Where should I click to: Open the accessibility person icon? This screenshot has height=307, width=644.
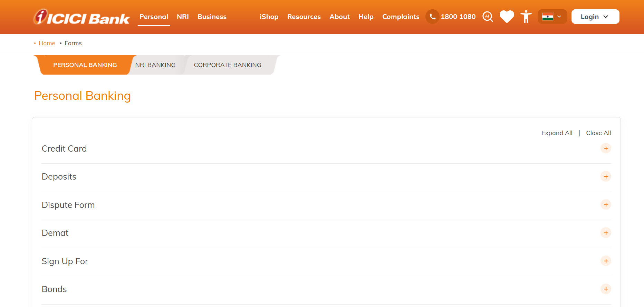526,17
